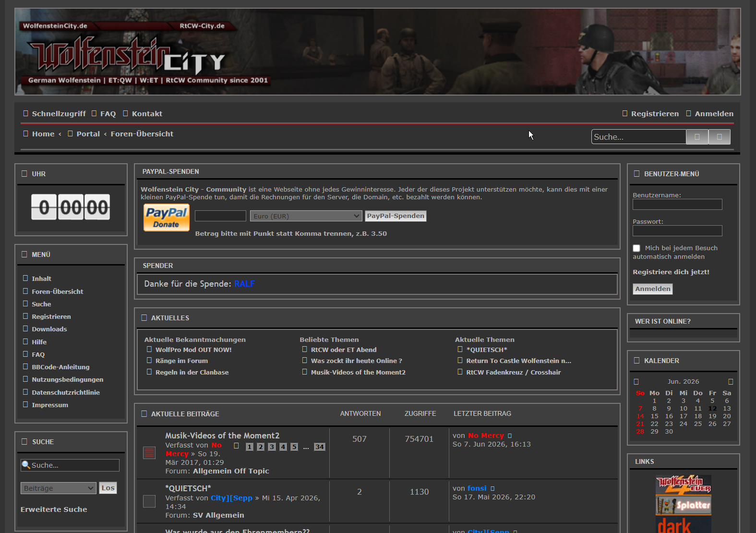Click the topic icon of Musik-Videos of the Moment2
756x533 pixels.
click(149, 452)
